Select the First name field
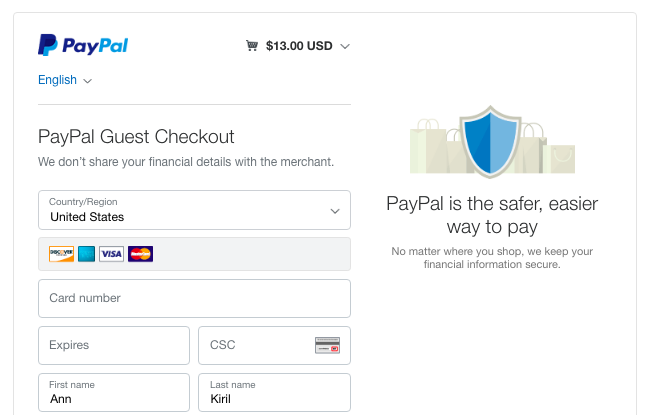 pos(113,392)
